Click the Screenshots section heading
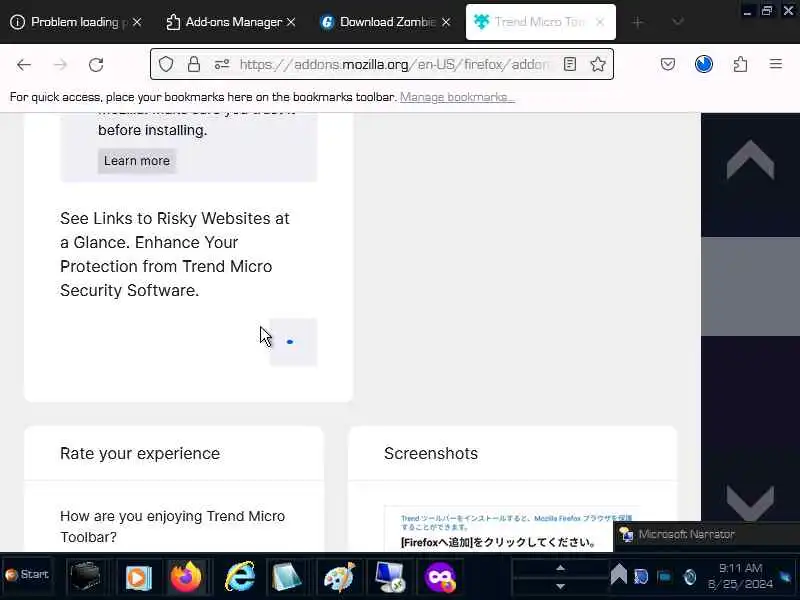The image size is (800, 600). tap(431, 453)
